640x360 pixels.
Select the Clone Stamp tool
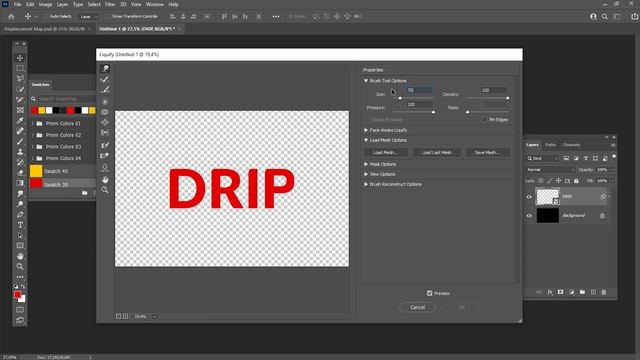pos(20,152)
